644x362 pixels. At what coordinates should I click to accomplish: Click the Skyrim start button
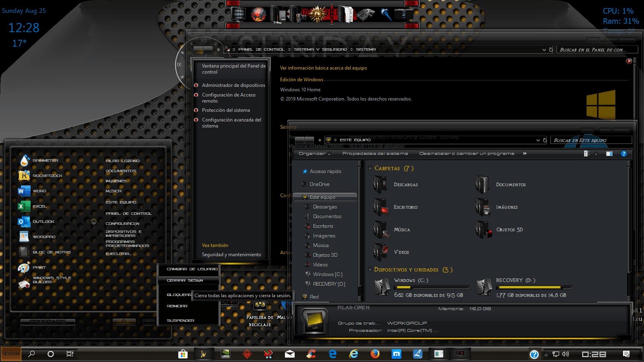(11, 354)
